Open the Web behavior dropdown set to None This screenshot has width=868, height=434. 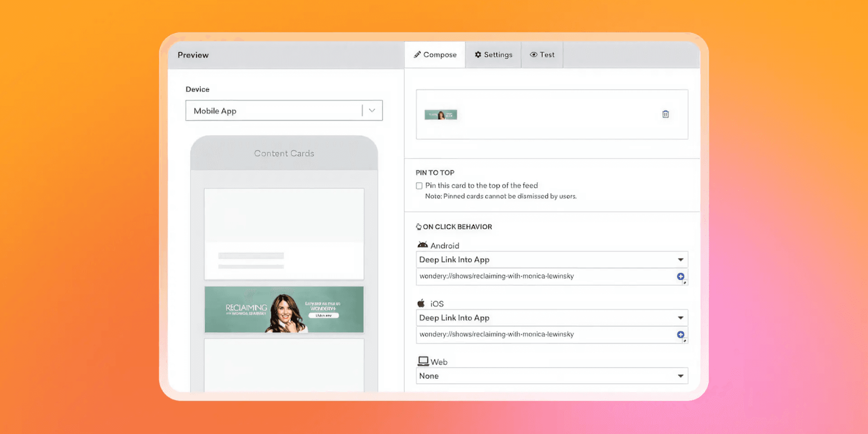681,376
